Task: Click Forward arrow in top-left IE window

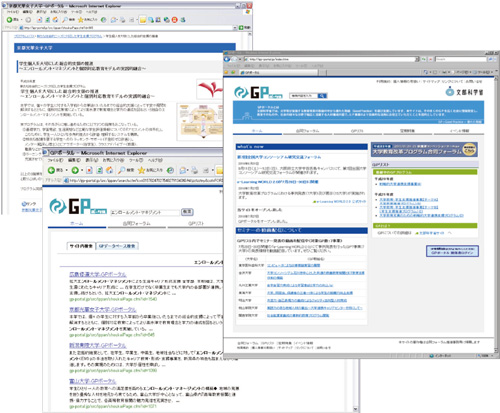Action: (x=28, y=20)
